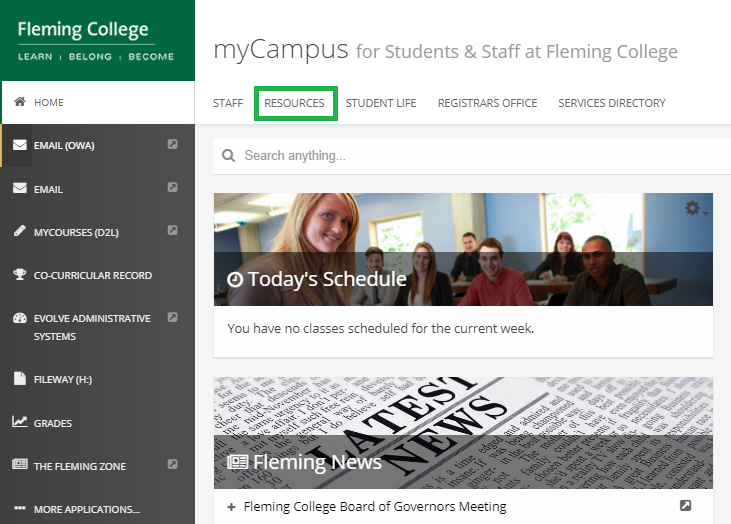Click the Fileway (H:) document icon
The image size is (731, 524).
[20, 378]
